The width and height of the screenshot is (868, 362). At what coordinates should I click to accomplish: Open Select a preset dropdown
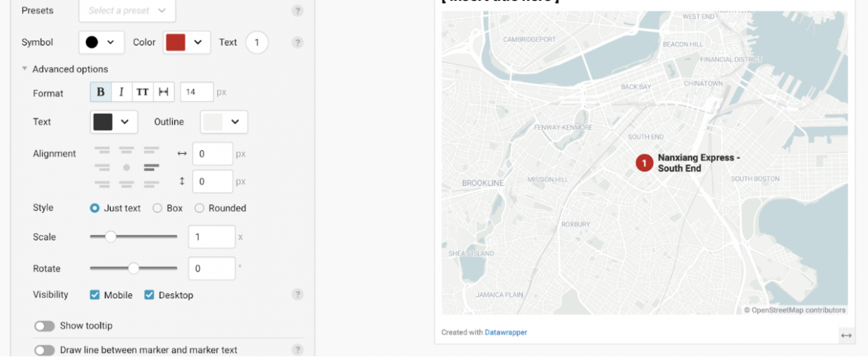coord(127,11)
